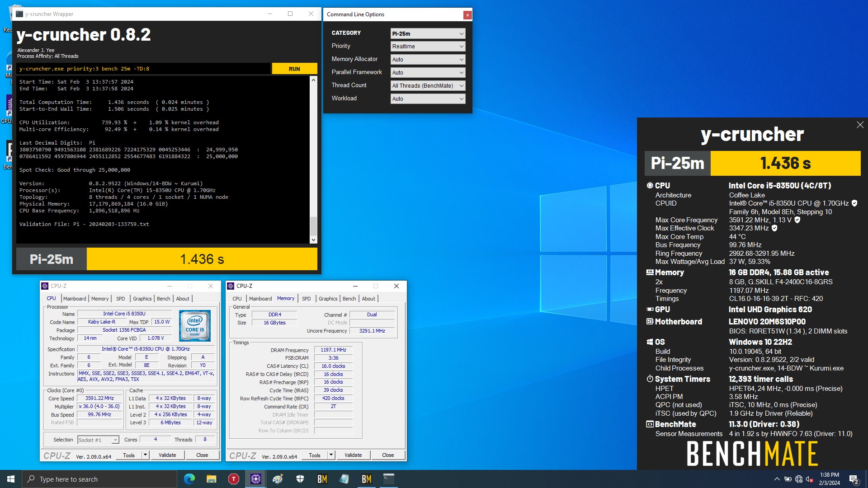Close the BenchMate result panel
Screen dimensions: 868x488
pyautogui.click(x=860, y=125)
